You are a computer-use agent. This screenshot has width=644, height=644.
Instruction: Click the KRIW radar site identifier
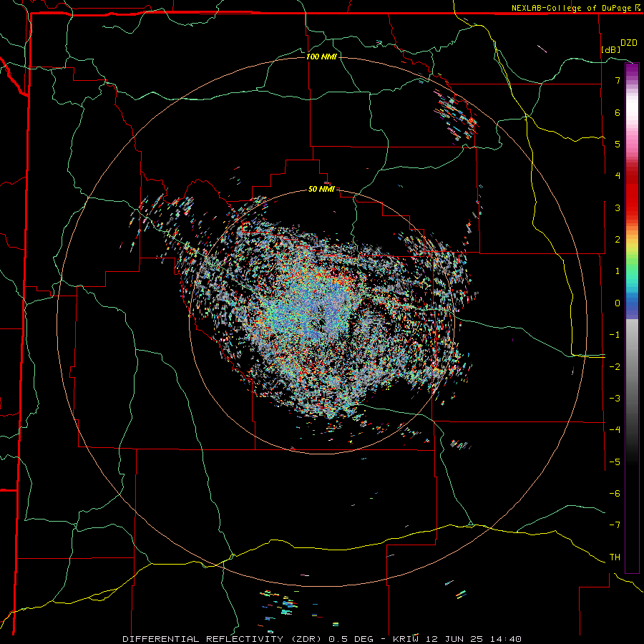pos(406,639)
